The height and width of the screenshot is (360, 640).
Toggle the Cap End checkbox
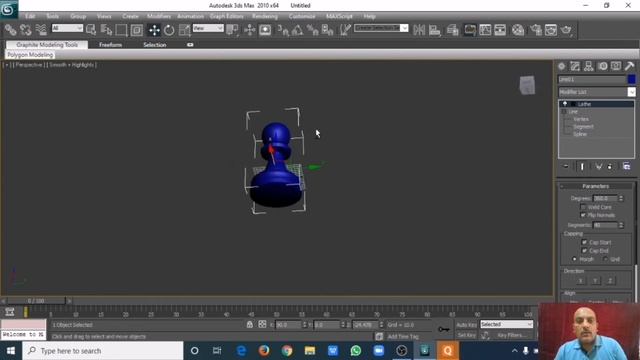tap(584, 251)
